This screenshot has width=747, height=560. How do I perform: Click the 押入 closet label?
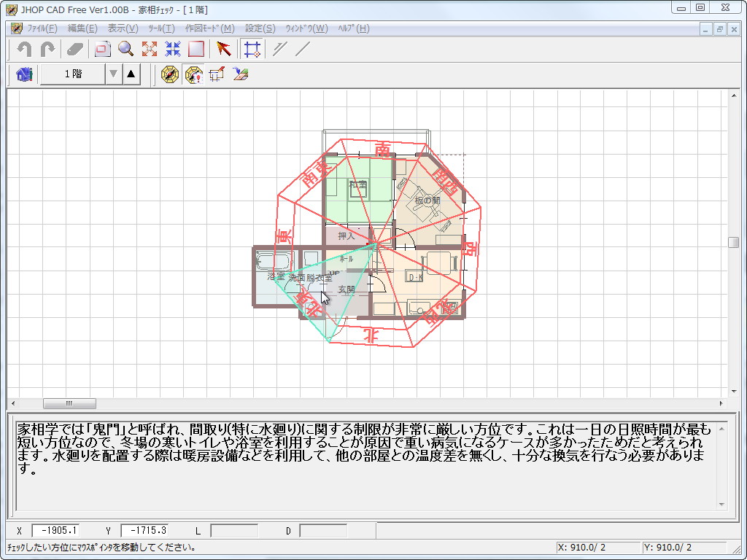[347, 236]
